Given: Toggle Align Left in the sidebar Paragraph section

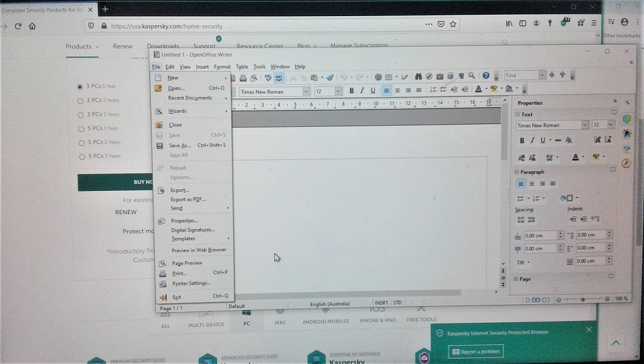Looking at the screenshot, I should [521, 184].
